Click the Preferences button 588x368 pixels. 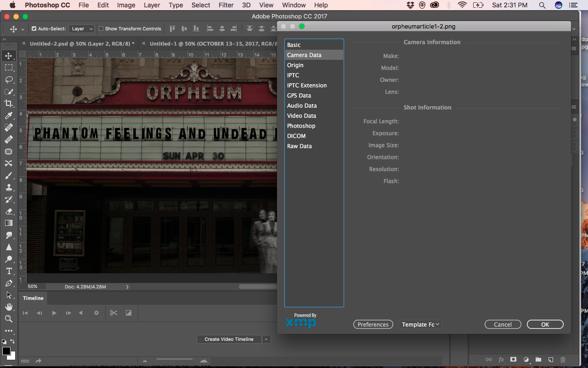(373, 324)
